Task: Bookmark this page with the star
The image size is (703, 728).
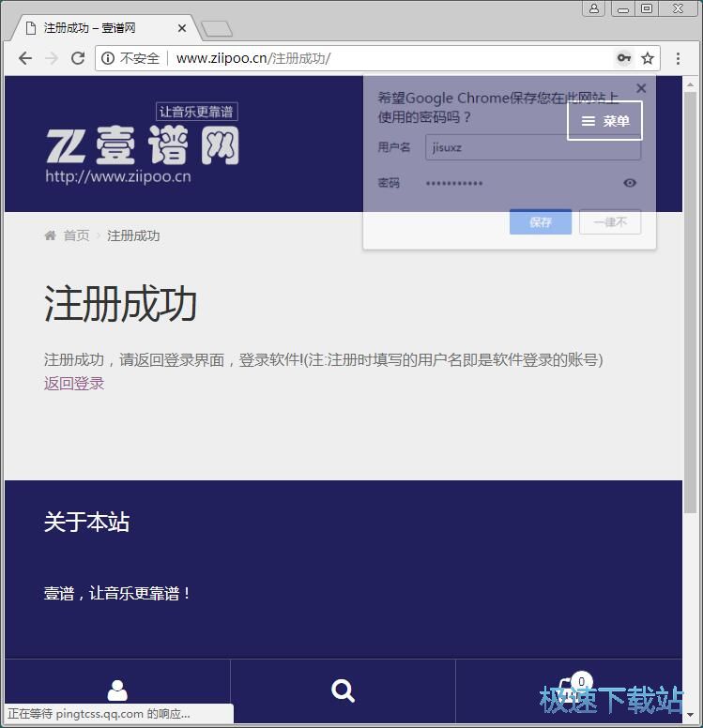Action: point(648,58)
